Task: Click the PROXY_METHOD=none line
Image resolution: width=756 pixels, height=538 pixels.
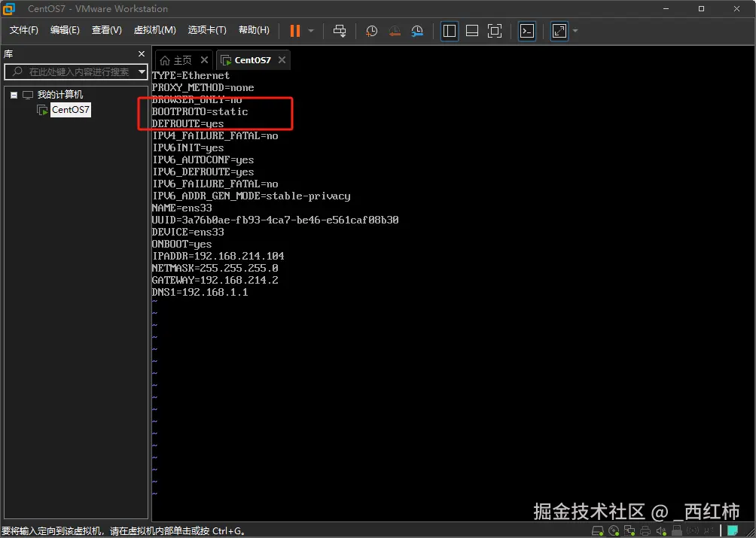Action: [x=203, y=87]
